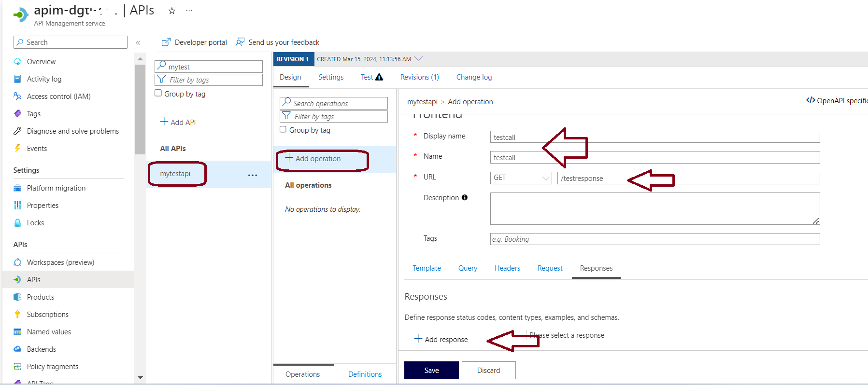Toggle the Group by tag checkbox for APIs
The image size is (868, 385).
coord(158,93)
